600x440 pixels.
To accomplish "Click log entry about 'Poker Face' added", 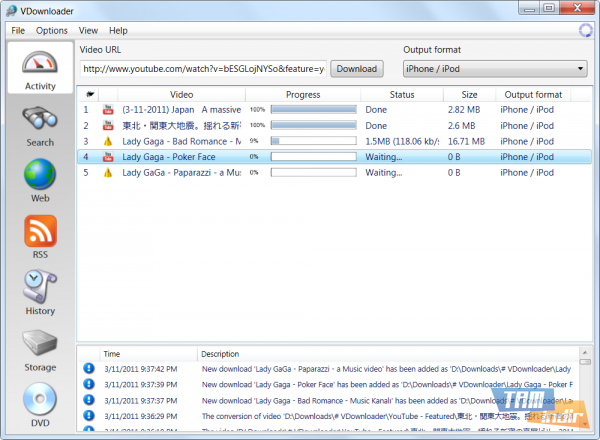I will coord(387,385).
